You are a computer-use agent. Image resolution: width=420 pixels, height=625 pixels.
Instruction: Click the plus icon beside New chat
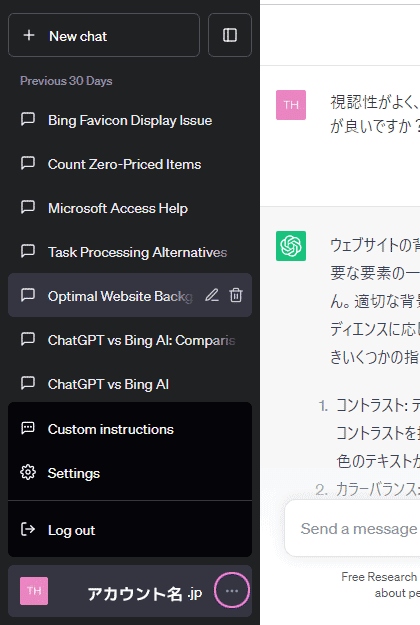pos(29,35)
